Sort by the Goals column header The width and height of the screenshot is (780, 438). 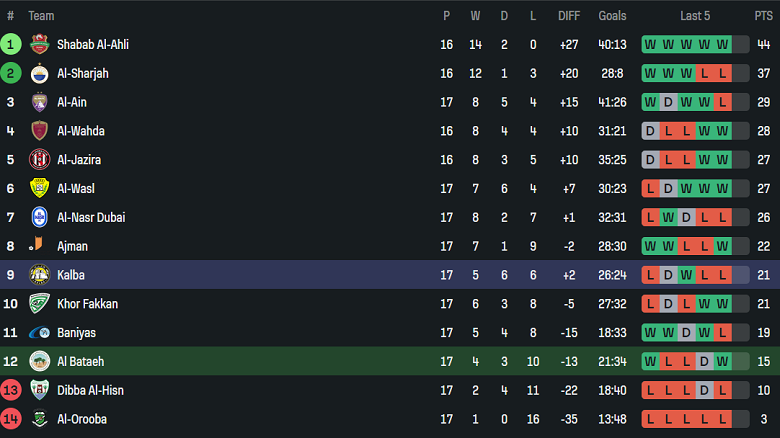point(612,16)
